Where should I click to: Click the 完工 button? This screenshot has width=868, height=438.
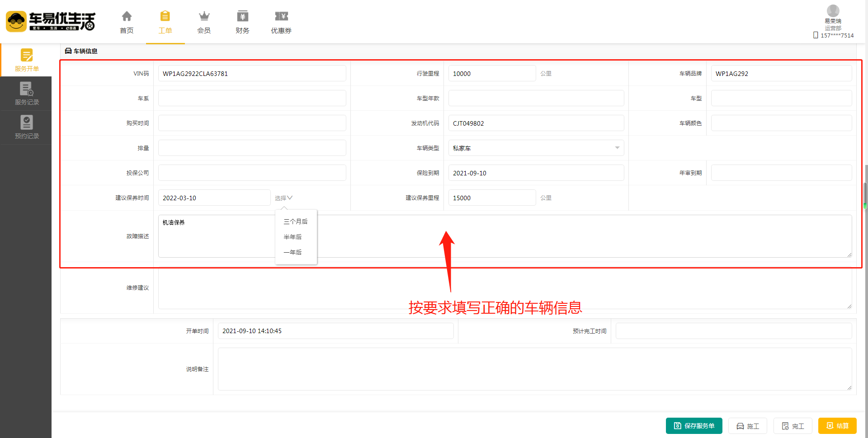[x=793, y=426]
